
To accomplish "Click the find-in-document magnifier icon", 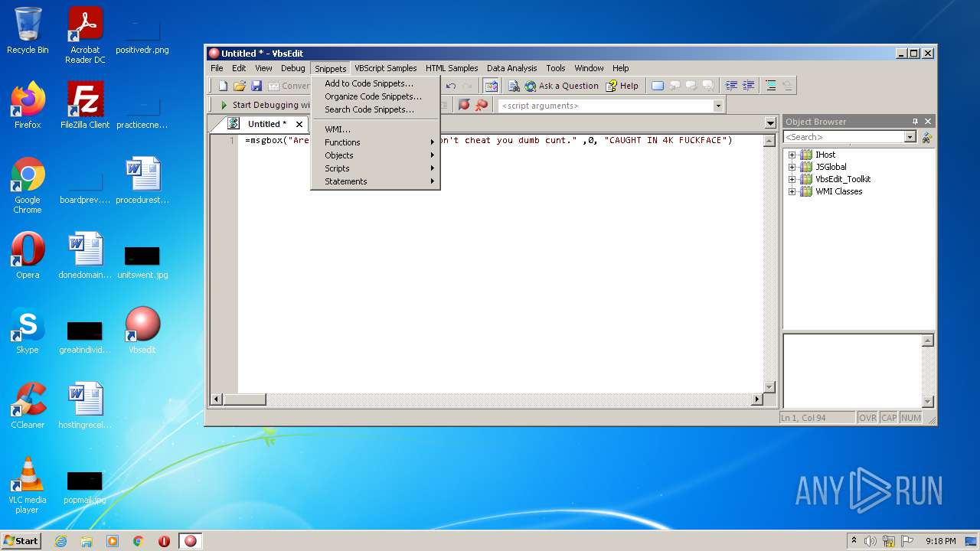I will pyautogui.click(x=514, y=86).
